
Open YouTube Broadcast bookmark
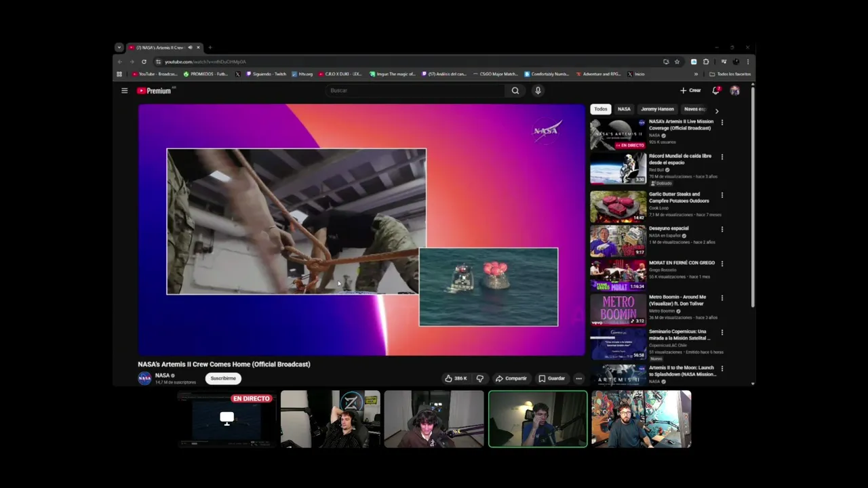(x=155, y=74)
